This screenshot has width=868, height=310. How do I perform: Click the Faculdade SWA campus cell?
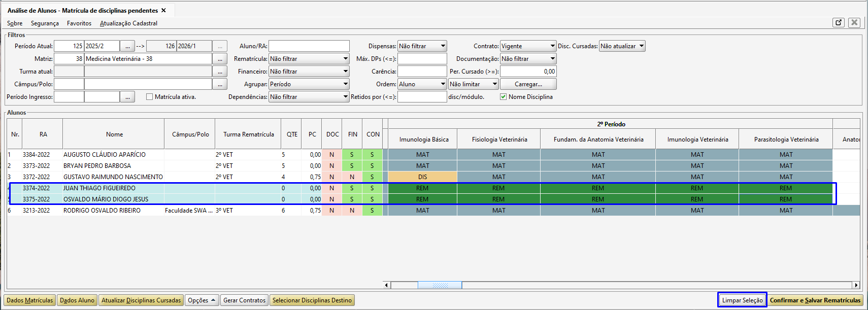pyautogui.click(x=190, y=211)
